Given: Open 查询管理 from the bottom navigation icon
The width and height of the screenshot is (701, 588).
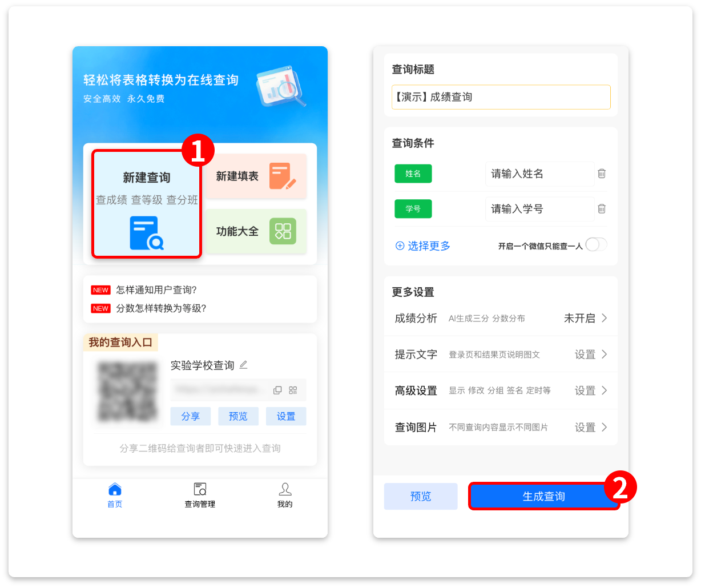Looking at the screenshot, I should click(199, 490).
